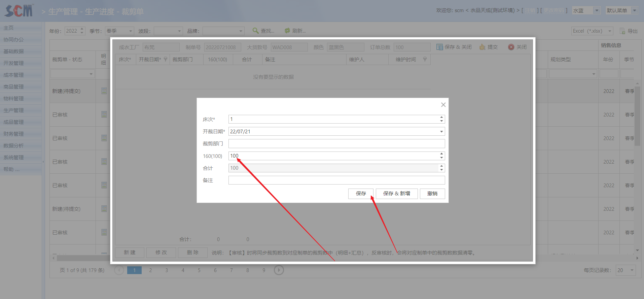This screenshot has width=644, height=299.
Task: Open the 开裁日期 date dropdown
Action: [441, 132]
